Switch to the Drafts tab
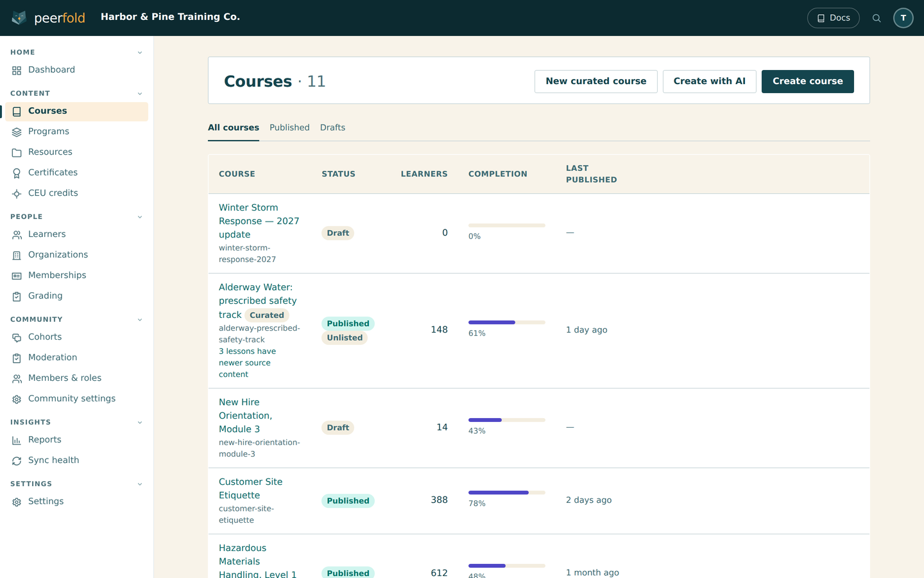Screen dimensions: 924x578 point(332,128)
